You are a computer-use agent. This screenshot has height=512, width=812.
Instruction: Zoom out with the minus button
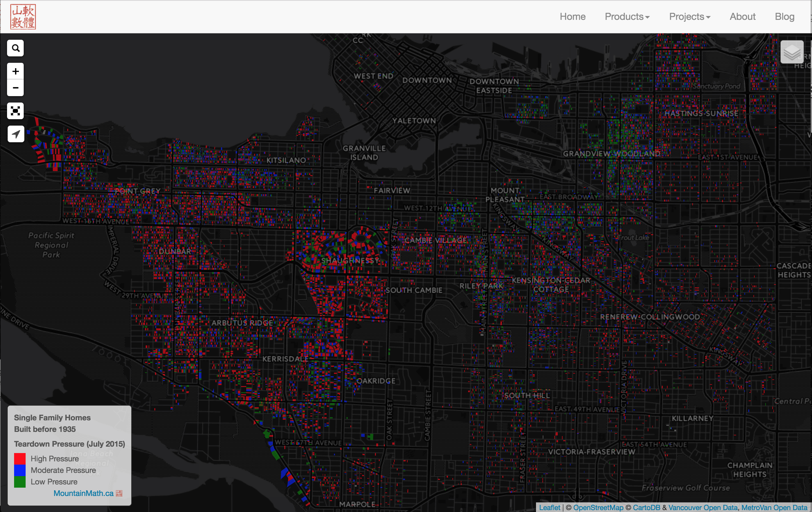click(15, 88)
